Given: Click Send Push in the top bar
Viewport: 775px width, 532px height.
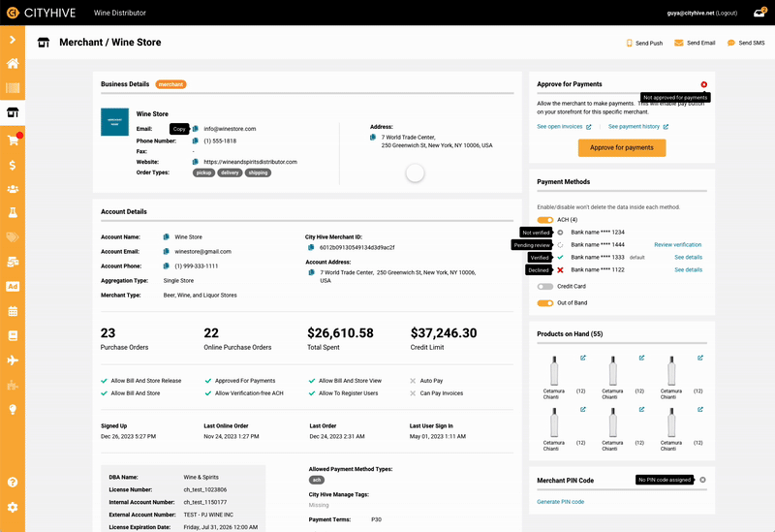Looking at the screenshot, I should point(644,44).
